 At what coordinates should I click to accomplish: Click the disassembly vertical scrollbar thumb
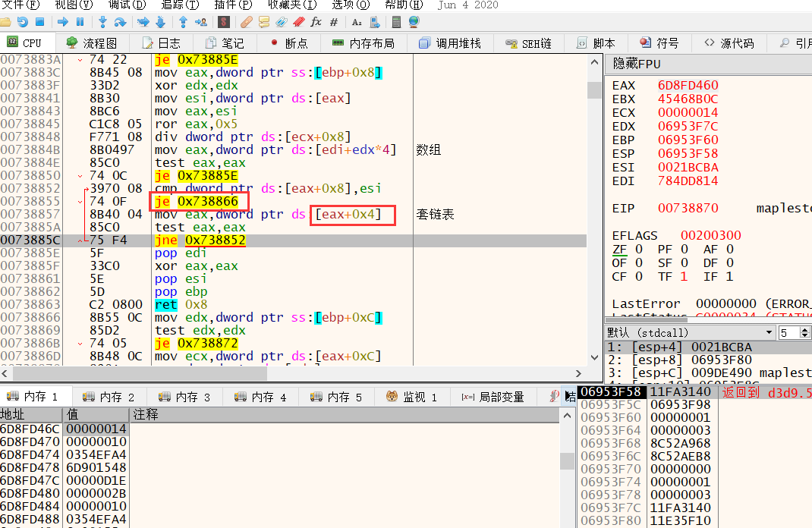595,90
